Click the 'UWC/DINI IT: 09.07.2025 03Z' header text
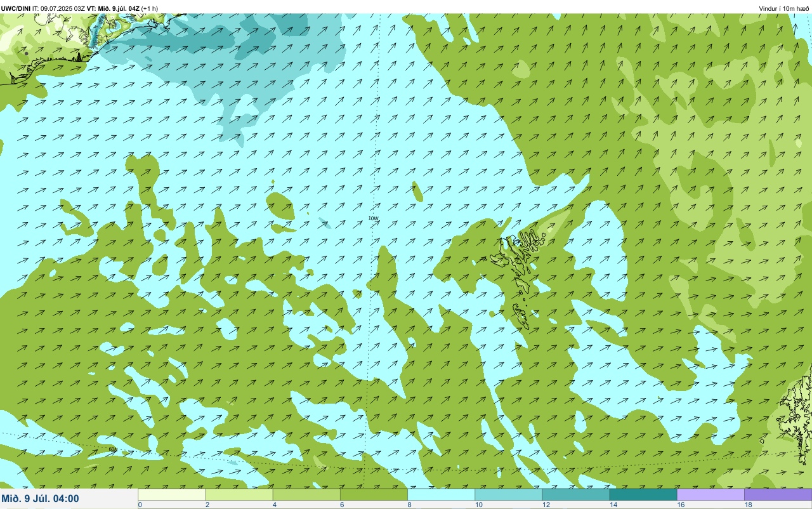 (43, 8)
